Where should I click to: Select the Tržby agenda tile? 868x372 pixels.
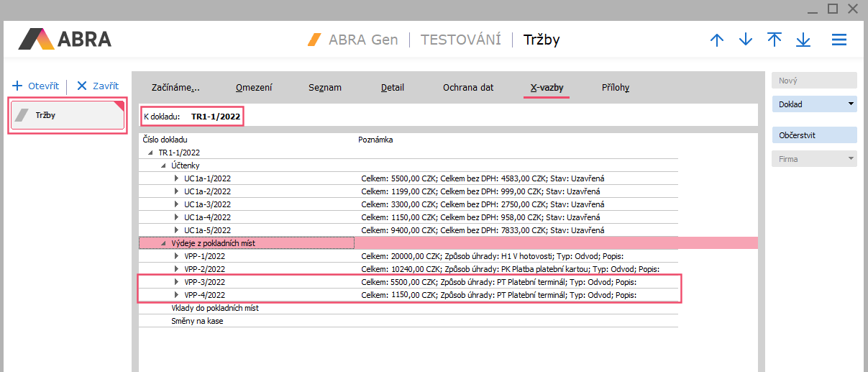[68, 115]
